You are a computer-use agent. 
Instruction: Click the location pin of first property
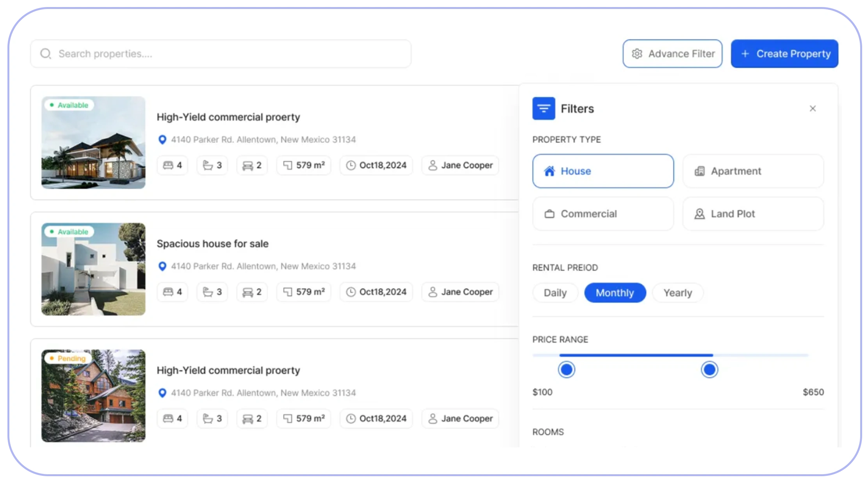tap(162, 139)
